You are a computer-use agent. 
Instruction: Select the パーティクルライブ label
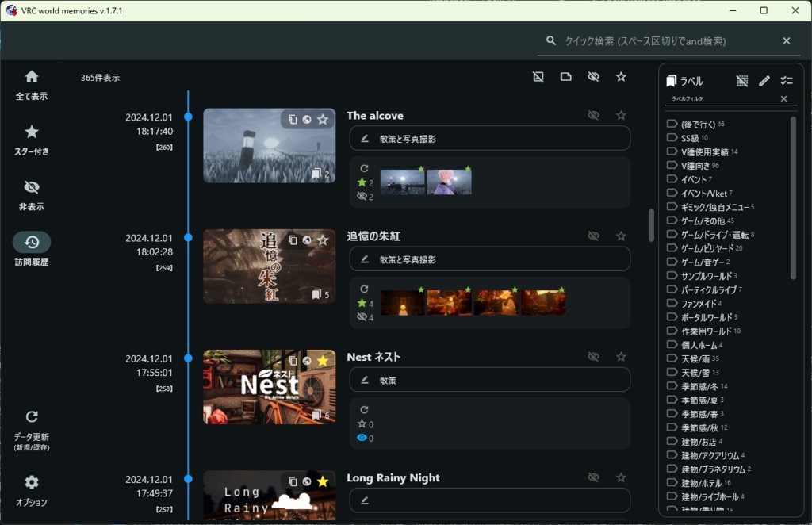click(x=705, y=289)
